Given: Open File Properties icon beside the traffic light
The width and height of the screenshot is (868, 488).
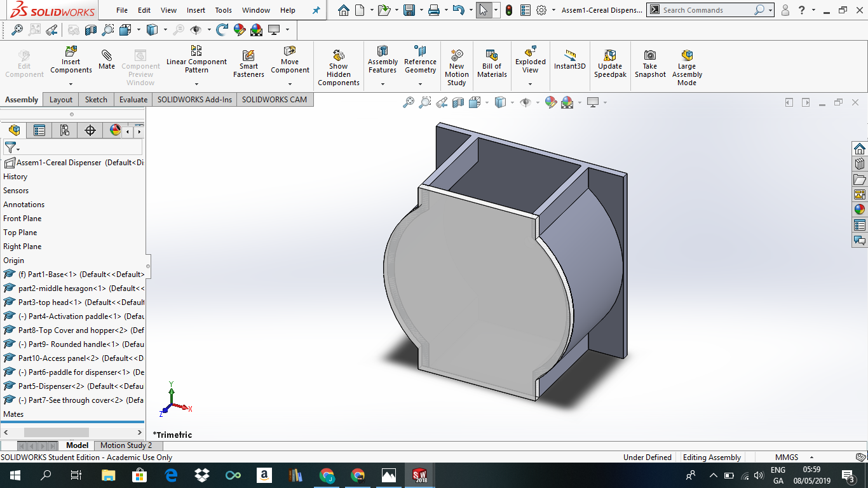Looking at the screenshot, I should tap(526, 10).
